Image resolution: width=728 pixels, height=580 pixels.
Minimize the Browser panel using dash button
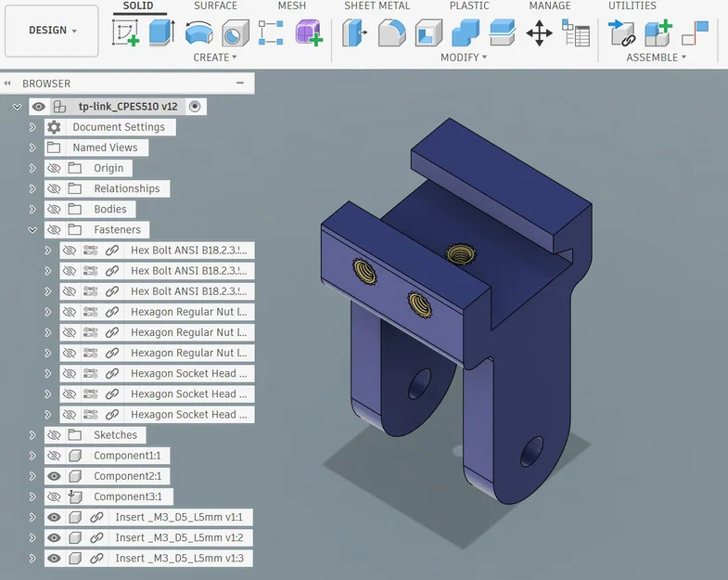click(240, 83)
